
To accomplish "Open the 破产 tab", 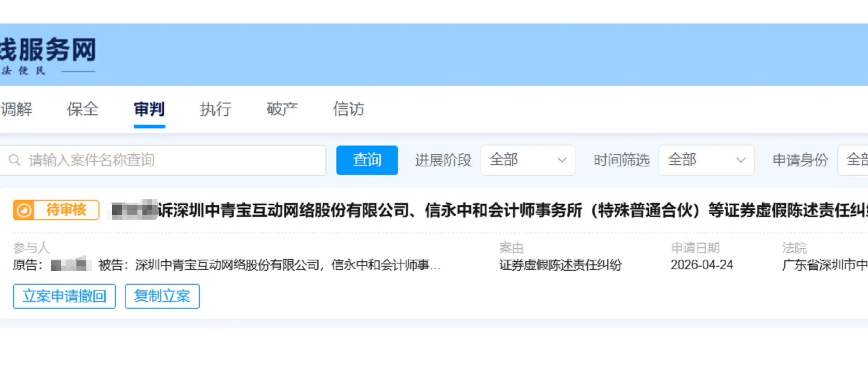I will tap(282, 109).
